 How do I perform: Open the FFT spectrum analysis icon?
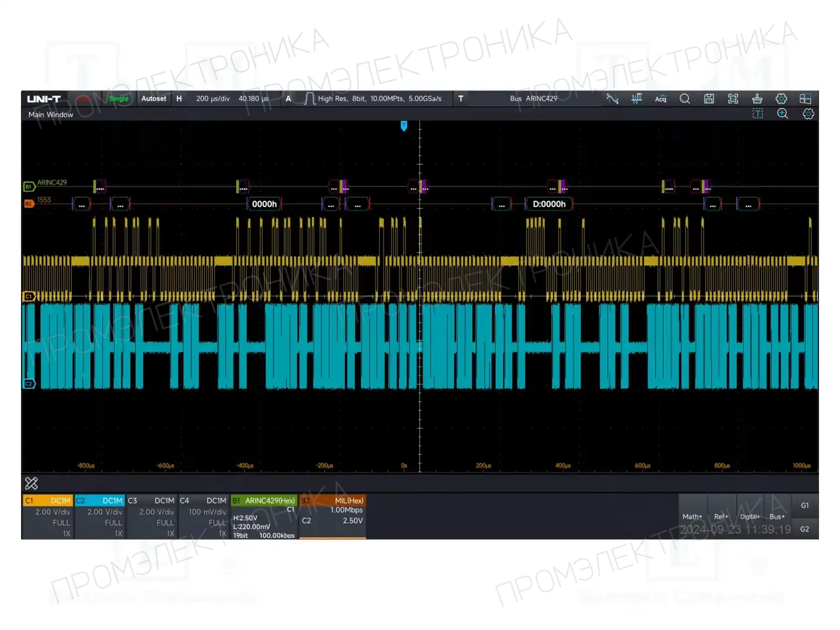636,99
